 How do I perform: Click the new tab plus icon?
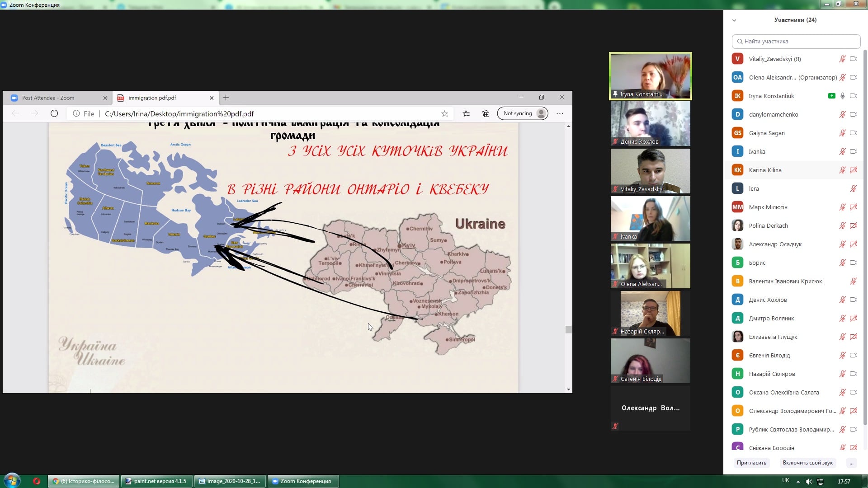(226, 98)
